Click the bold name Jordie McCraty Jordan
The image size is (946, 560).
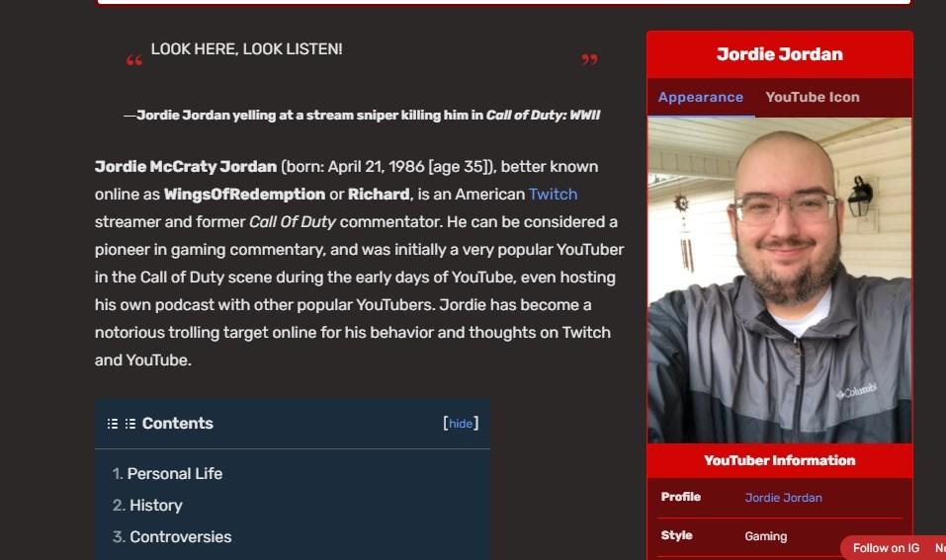click(x=186, y=166)
